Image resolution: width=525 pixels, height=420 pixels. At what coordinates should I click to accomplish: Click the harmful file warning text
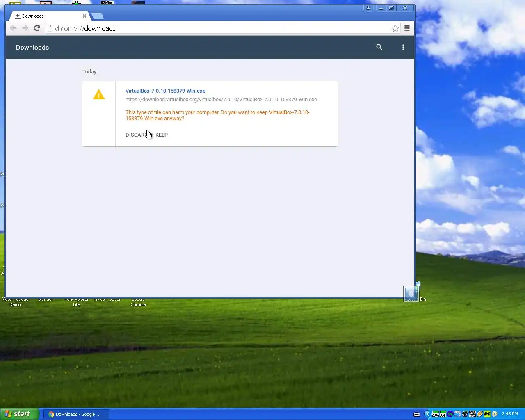217,115
